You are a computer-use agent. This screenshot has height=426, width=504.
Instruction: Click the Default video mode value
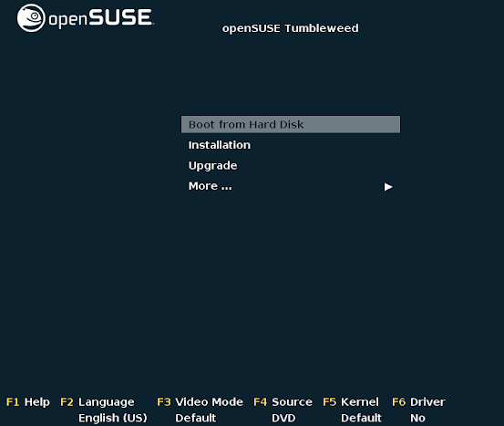click(x=195, y=418)
